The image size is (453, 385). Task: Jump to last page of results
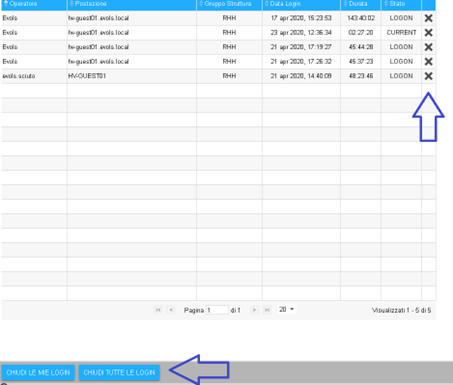tap(267, 310)
